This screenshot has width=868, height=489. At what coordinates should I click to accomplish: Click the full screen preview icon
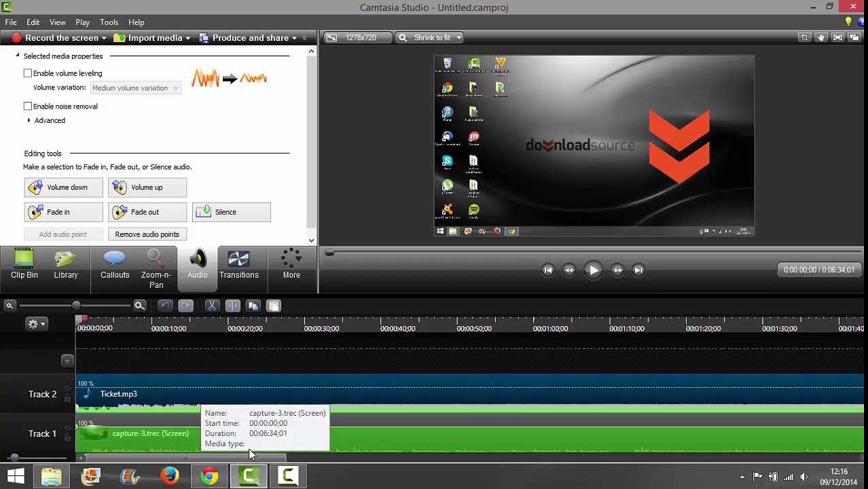(x=837, y=37)
